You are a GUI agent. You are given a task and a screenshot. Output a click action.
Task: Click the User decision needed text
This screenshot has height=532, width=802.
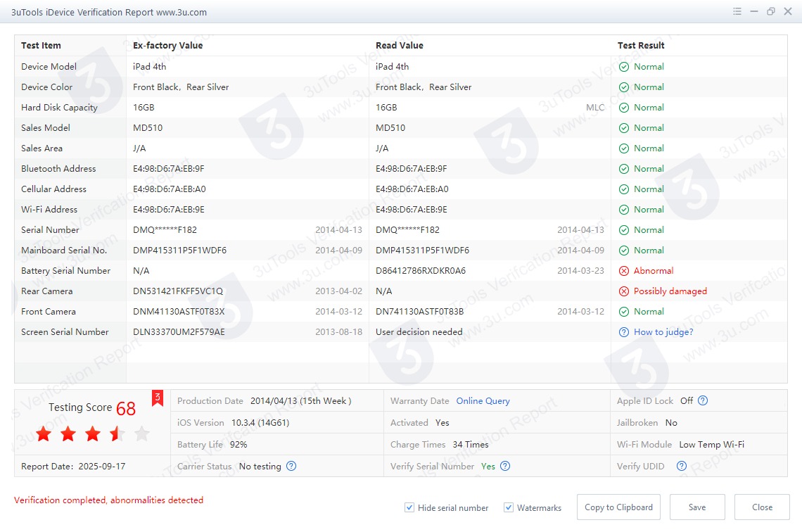click(419, 332)
